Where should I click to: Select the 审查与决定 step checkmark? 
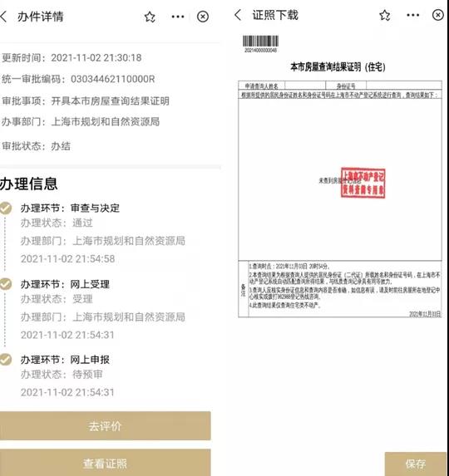pyautogui.click(x=5, y=209)
